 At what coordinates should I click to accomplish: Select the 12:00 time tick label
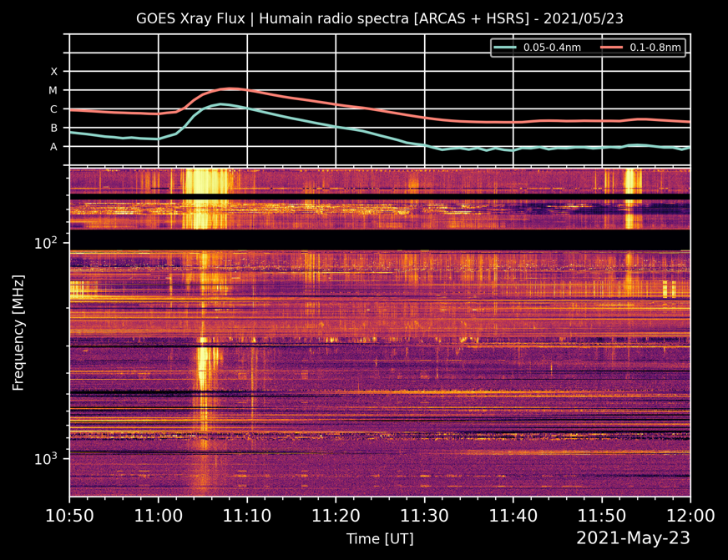pyautogui.click(x=690, y=517)
